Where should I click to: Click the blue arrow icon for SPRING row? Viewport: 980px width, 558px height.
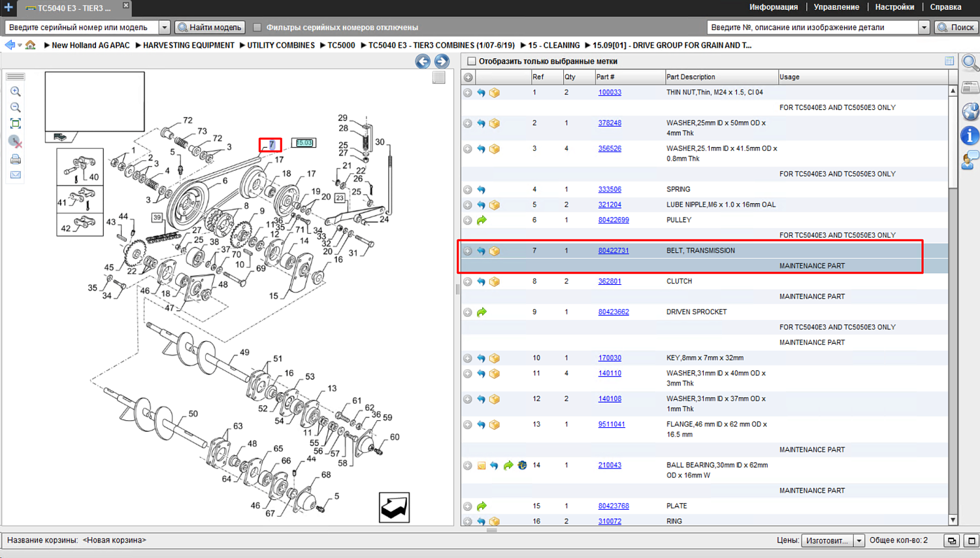[x=481, y=189]
